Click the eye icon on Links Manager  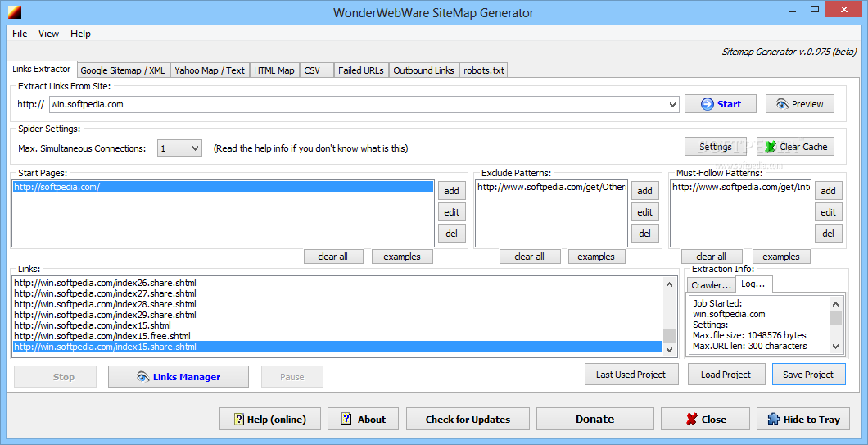pyautogui.click(x=142, y=377)
